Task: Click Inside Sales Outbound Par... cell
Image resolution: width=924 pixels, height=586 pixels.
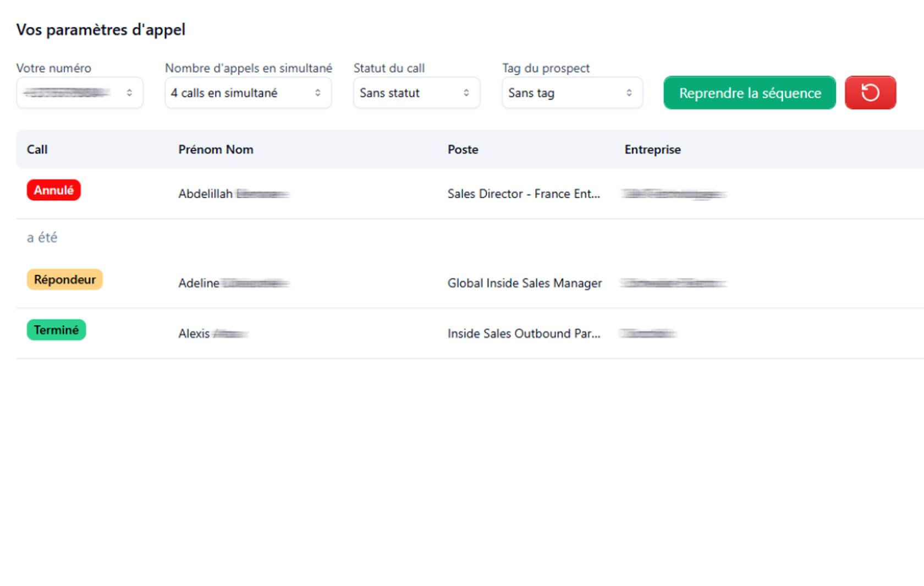Action: coord(524,333)
